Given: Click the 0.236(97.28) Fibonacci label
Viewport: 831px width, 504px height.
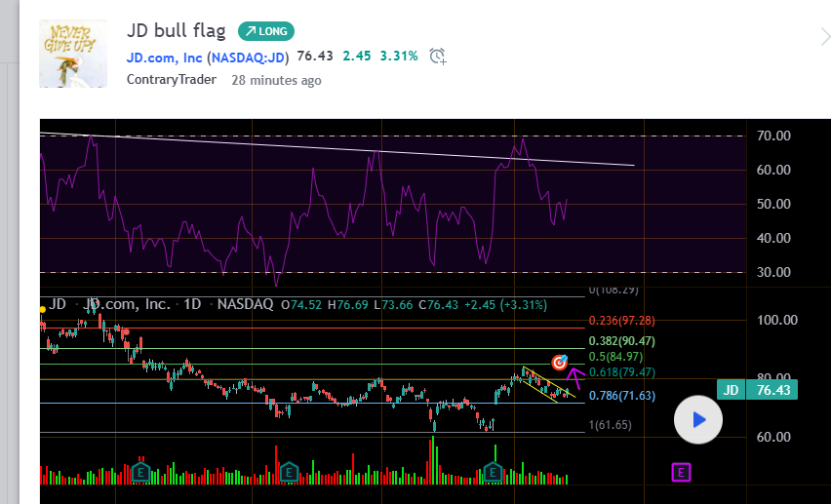Looking at the screenshot, I should click(622, 321).
